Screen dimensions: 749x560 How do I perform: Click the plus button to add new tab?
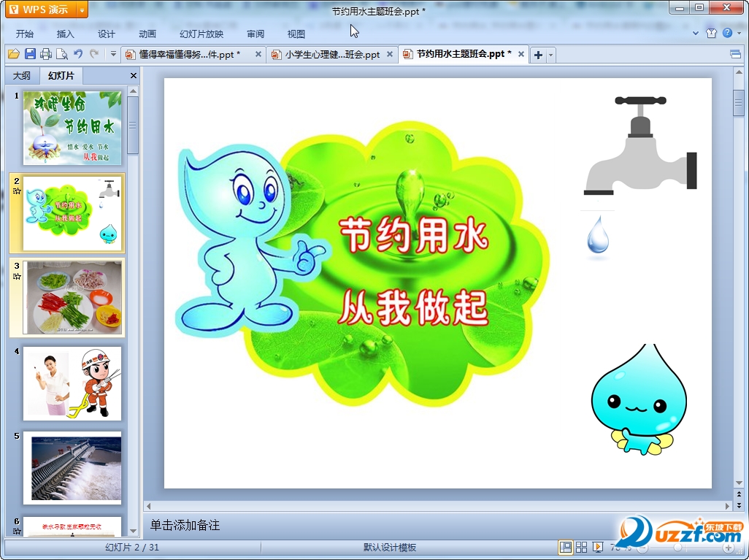[538, 55]
